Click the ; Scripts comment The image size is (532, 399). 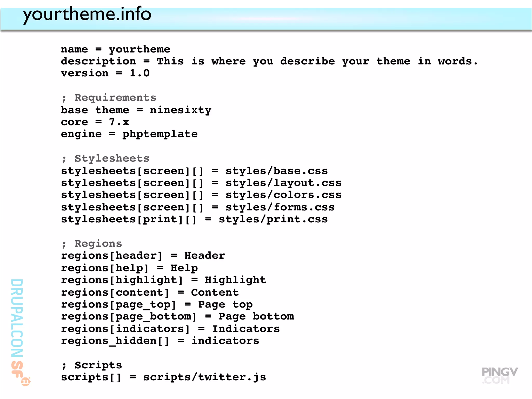(92, 365)
